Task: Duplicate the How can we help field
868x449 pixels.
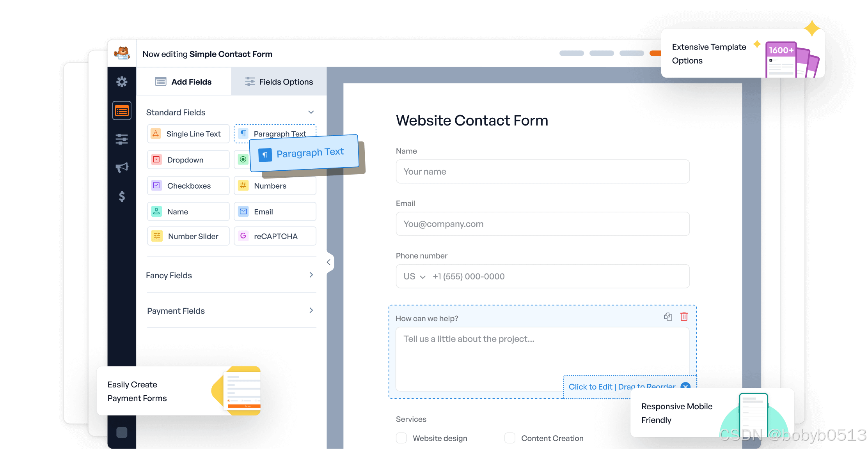Action: pos(668,316)
